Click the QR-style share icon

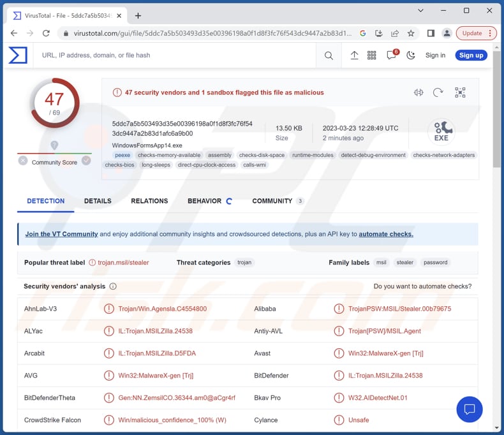(460, 92)
